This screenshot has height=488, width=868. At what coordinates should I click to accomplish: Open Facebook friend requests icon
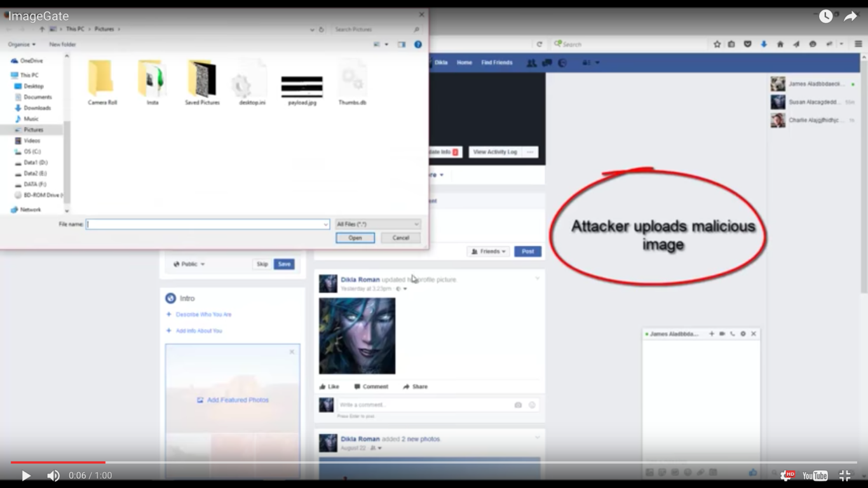pos(531,63)
